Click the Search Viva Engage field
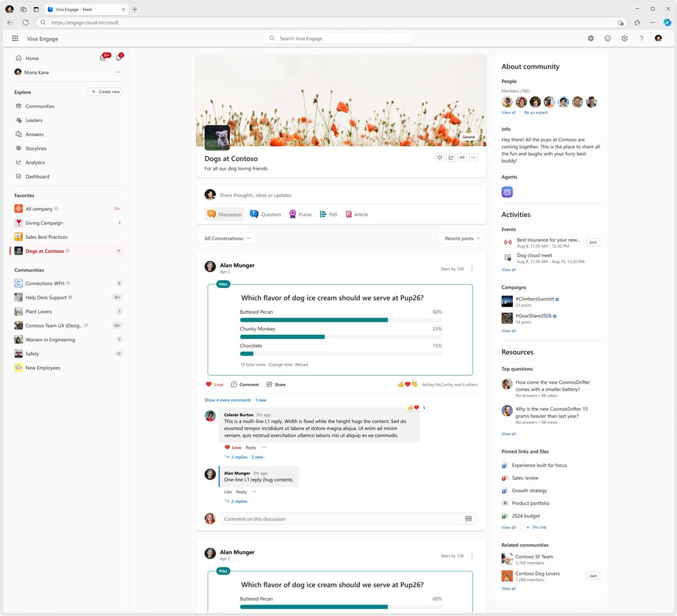The image size is (677, 616). click(339, 38)
